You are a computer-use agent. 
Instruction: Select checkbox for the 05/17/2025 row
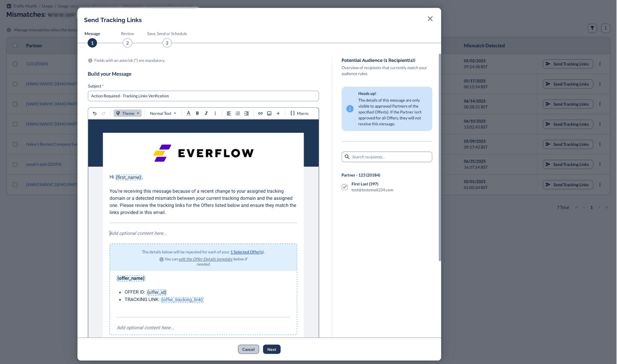[15, 84]
